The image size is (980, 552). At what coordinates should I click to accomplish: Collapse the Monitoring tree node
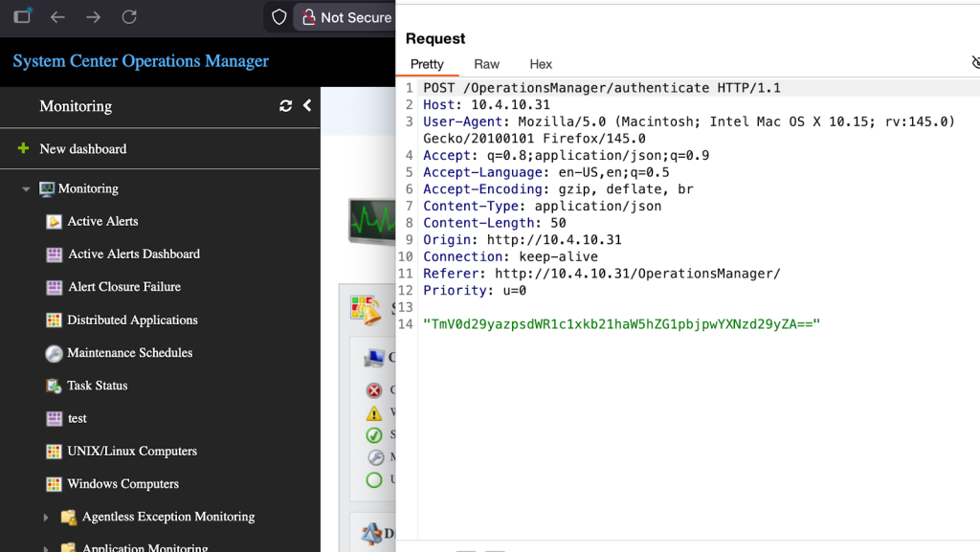point(27,189)
